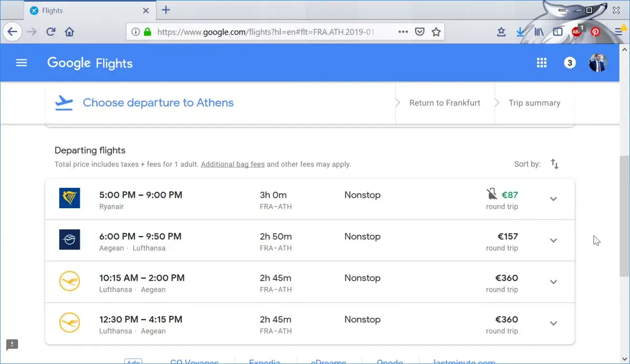Click 2h 50m duration text

(276, 237)
